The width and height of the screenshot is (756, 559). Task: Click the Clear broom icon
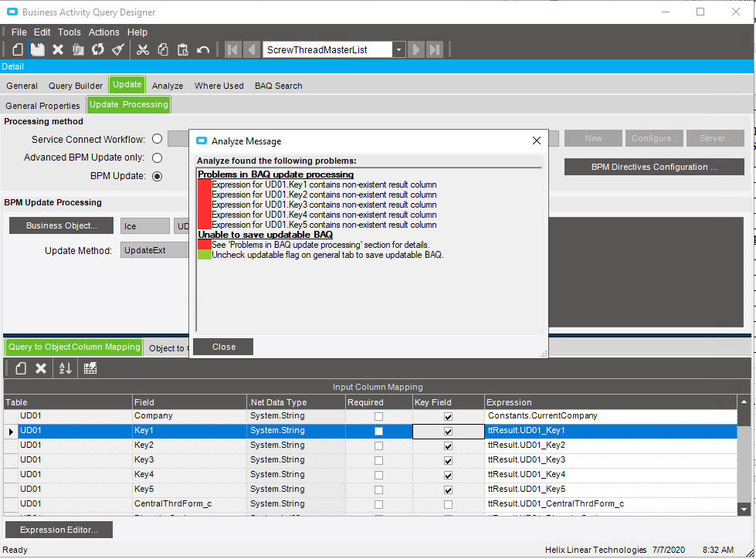click(x=118, y=49)
